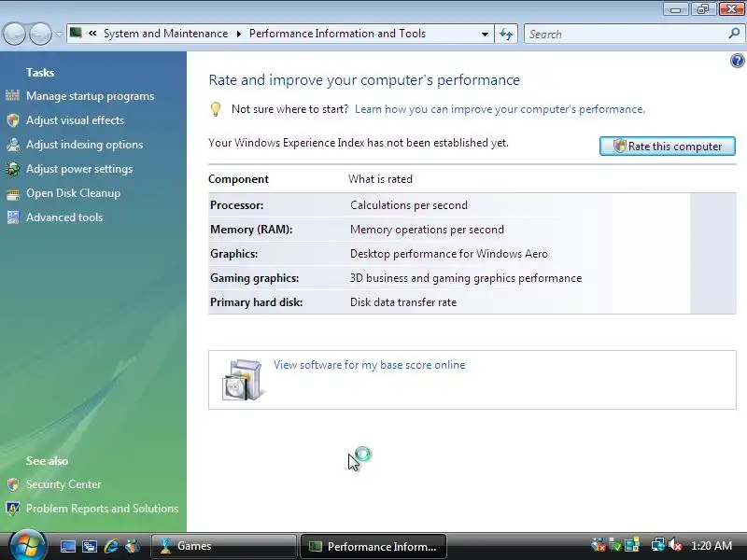The height and width of the screenshot is (560, 747).
Task: Open Adjust power settings
Action: point(79,169)
